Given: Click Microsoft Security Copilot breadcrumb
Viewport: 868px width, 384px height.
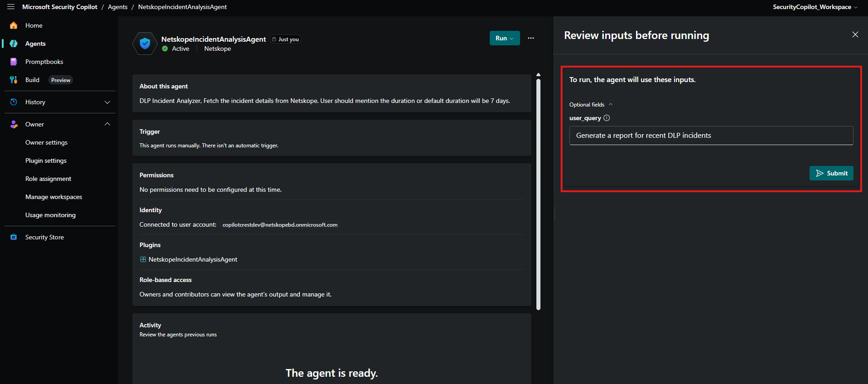Looking at the screenshot, I should pyautogui.click(x=60, y=7).
